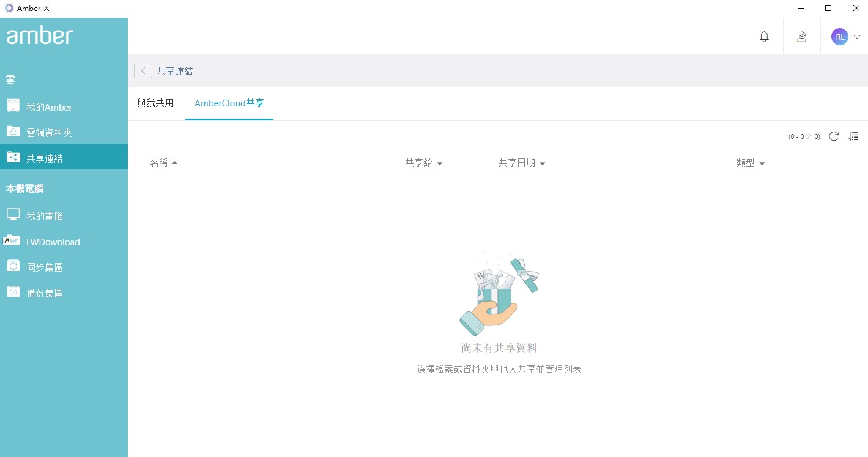Open the 共享日期 column dropdown
The width and height of the screenshot is (868, 457).
click(542, 163)
